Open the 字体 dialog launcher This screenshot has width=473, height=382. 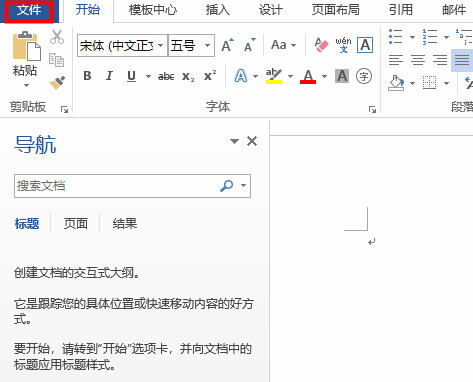(372, 109)
